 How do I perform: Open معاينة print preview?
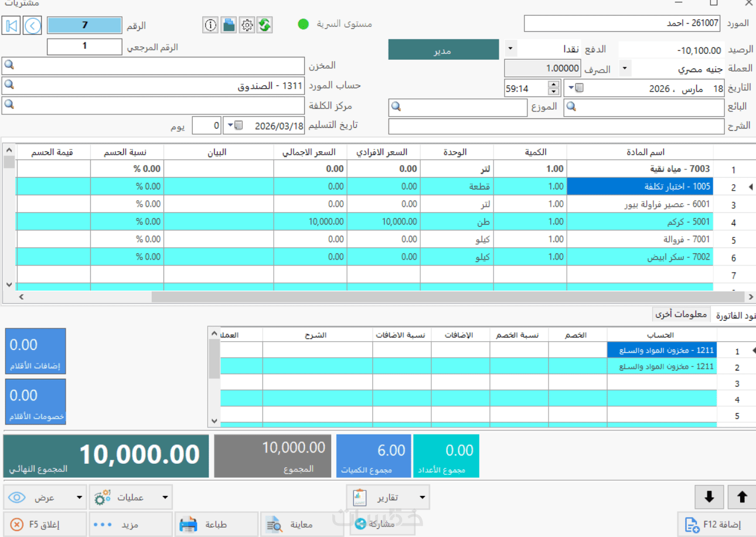coord(301,524)
